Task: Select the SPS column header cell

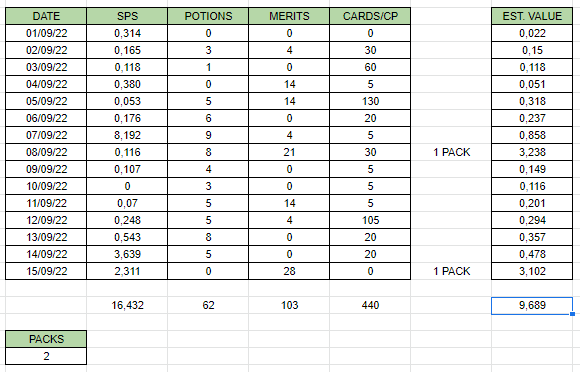Action: coord(127,16)
